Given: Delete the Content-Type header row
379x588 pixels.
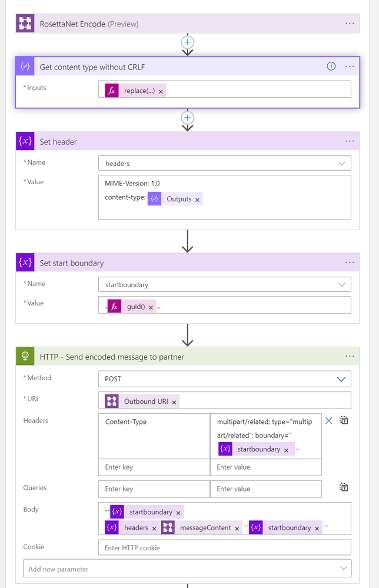Looking at the screenshot, I should [x=329, y=420].
